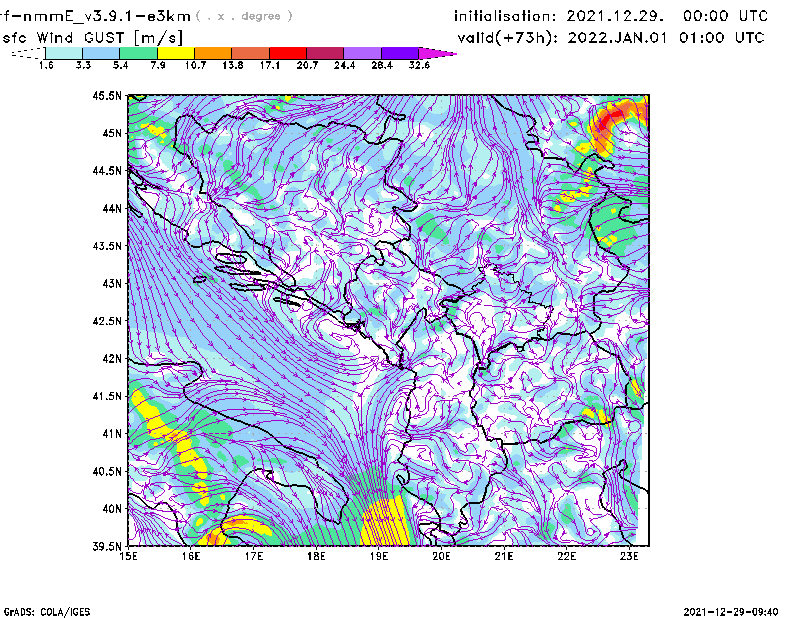The image size is (800, 618).
Task: Click the red 17.1–20.7 legend swatch
Action: 288,53
